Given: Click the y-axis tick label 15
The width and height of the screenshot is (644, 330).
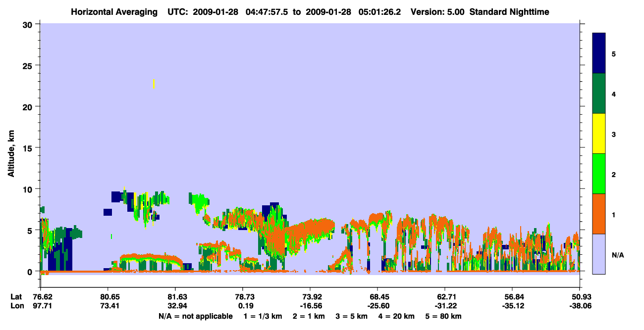Looking at the screenshot, I should coord(28,148).
